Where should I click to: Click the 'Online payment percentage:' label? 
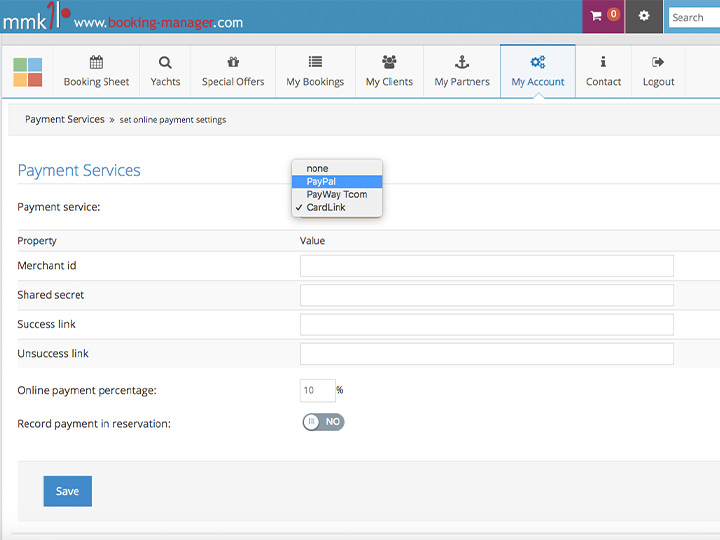click(87, 390)
